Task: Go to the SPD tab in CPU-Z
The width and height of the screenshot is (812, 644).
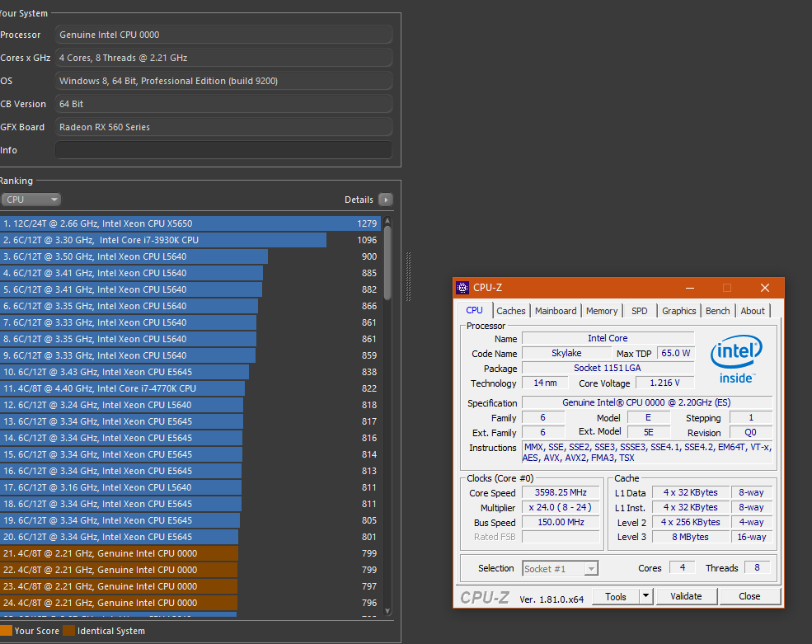Action: pyautogui.click(x=640, y=311)
